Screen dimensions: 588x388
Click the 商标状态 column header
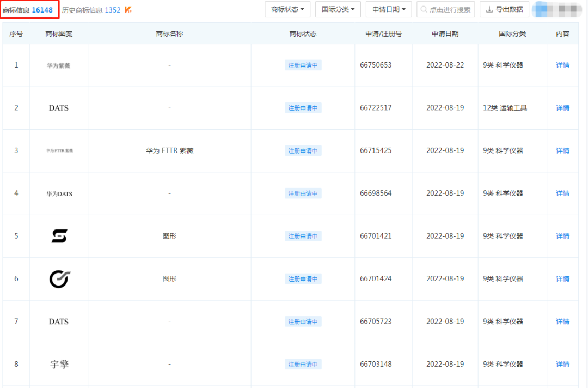click(303, 34)
